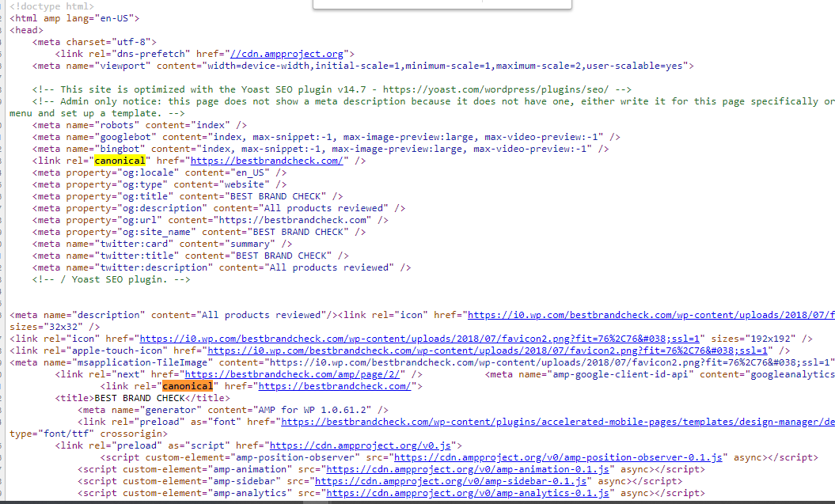Click the <title>BEST BRAND CHECK</title> line
Viewport: 835px width, 504px height.
[142, 398]
